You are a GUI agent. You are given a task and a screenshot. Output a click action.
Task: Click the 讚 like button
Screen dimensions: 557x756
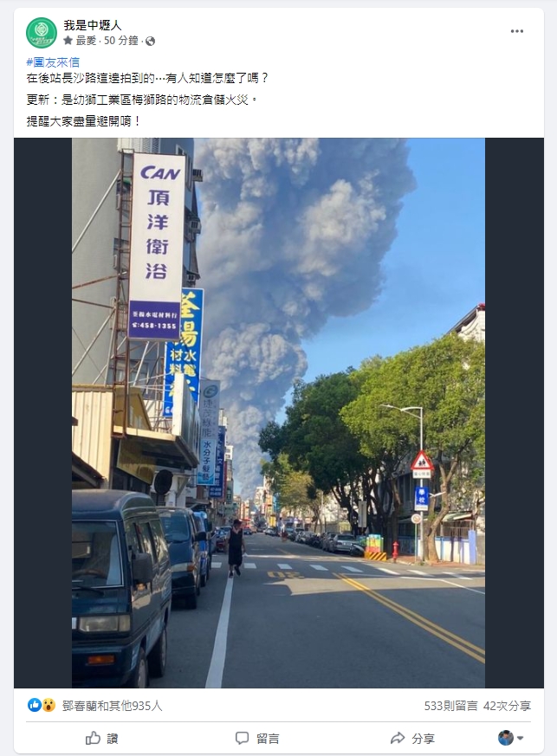(101, 738)
